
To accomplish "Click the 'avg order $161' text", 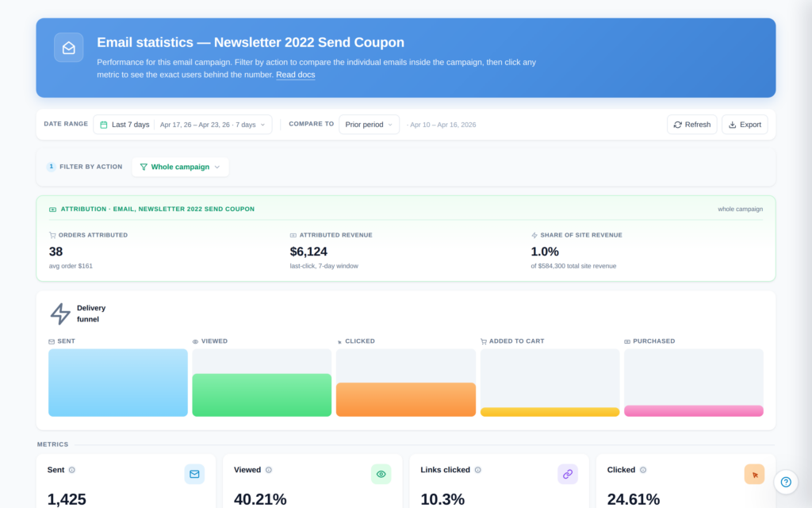I will pyautogui.click(x=71, y=266).
